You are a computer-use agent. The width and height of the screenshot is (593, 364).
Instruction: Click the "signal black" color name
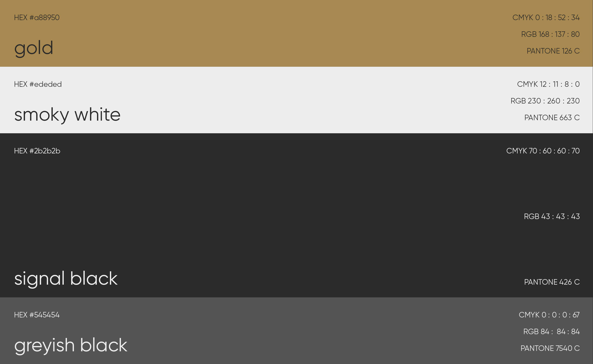[66, 279]
